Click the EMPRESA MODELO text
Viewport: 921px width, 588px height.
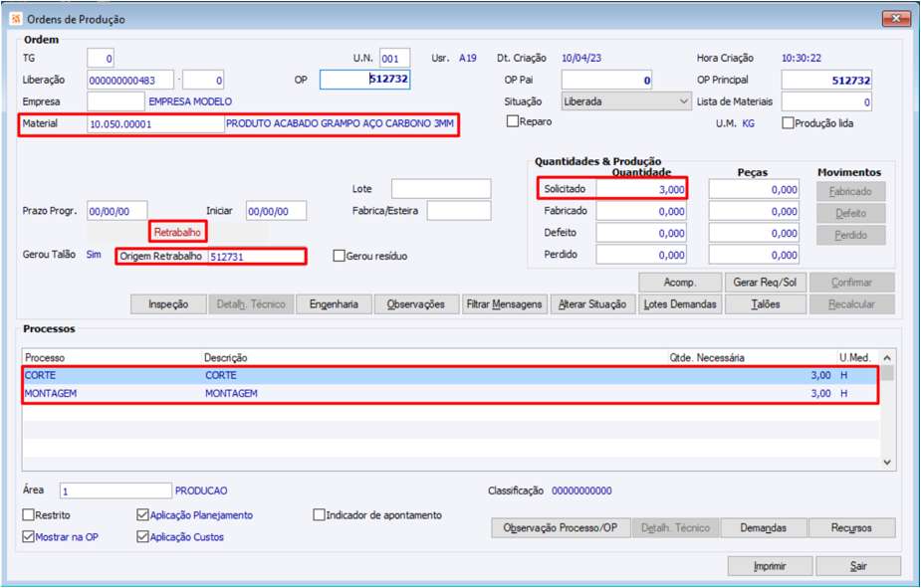click(190, 101)
